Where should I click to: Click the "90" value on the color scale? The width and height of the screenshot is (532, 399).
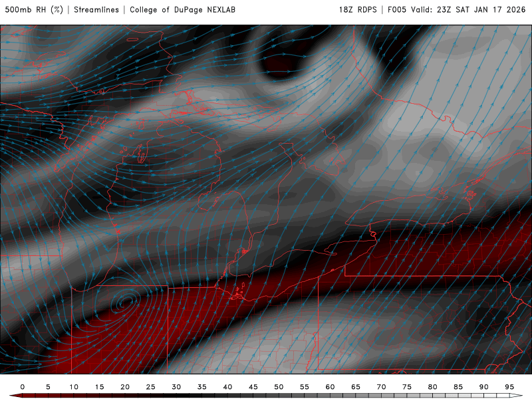[484, 387]
